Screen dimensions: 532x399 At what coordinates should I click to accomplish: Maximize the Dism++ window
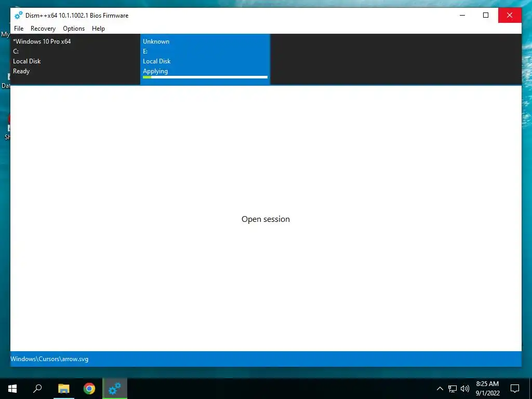coord(486,15)
